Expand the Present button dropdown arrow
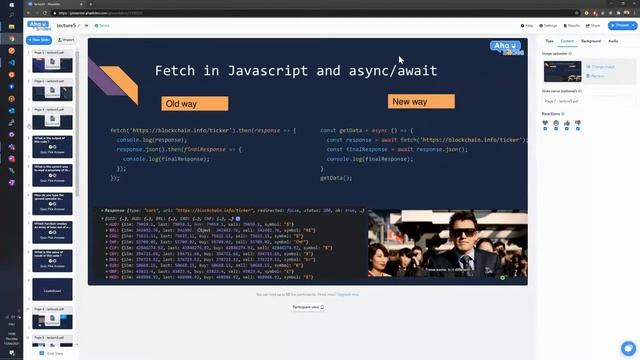 coord(634,25)
